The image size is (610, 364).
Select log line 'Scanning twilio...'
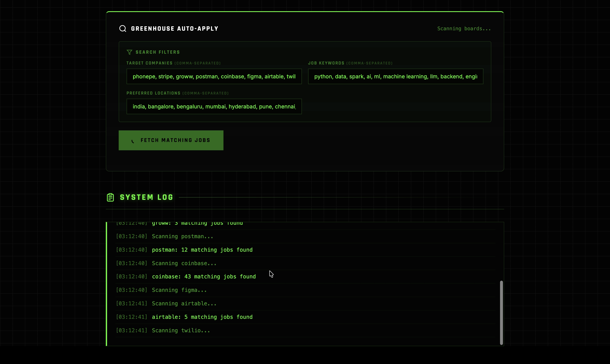(181, 331)
